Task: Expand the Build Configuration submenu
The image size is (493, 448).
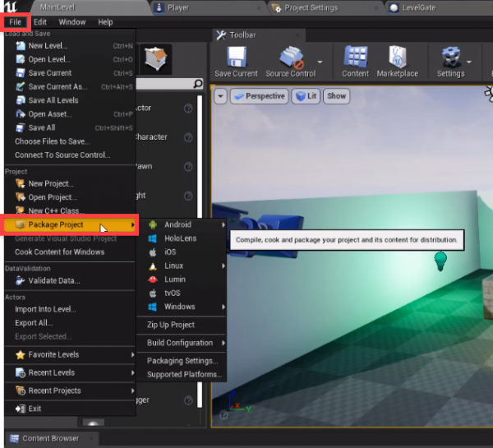Action: 182,343
